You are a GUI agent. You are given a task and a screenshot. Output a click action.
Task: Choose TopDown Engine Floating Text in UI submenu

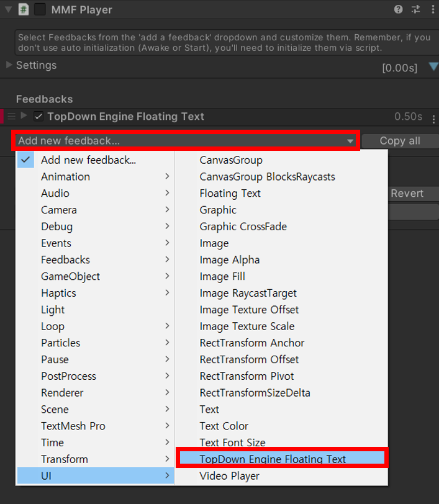(282, 457)
